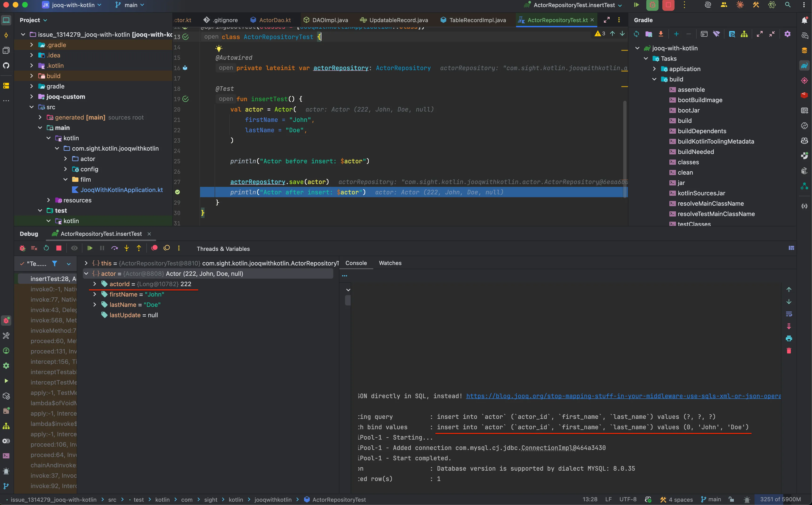Image resolution: width=812 pixels, height=505 pixels.
Task: Click the editor vertical scrollbar
Action: click(x=625, y=149)
